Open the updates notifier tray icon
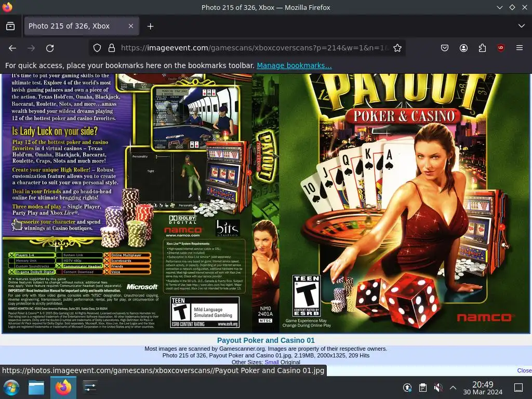Screen dimensions: 532x399 (407, 388)
